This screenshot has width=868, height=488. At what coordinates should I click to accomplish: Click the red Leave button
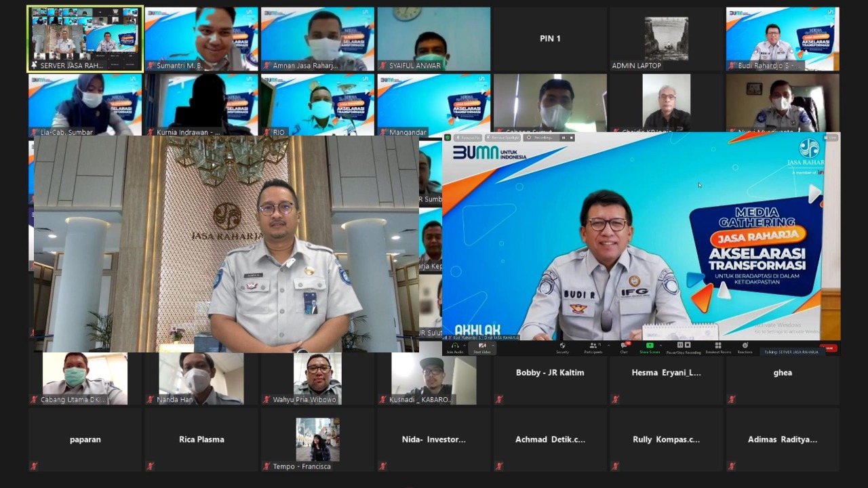coord(828,348)
